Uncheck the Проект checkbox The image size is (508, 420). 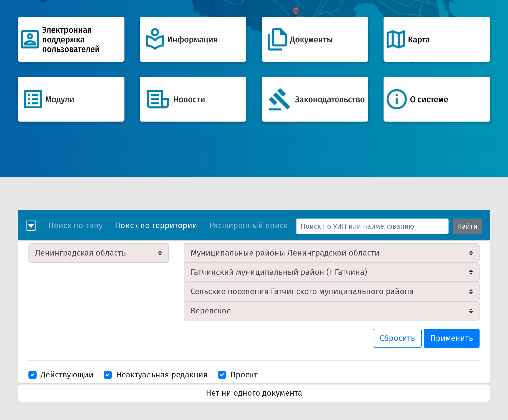[222, 375]
